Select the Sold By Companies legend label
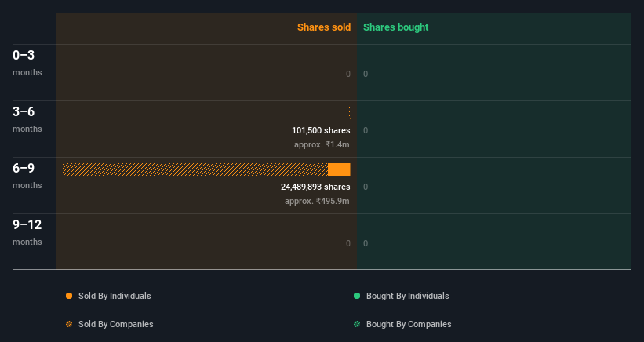This screenshot has height=342, width=644. (116, 324)
